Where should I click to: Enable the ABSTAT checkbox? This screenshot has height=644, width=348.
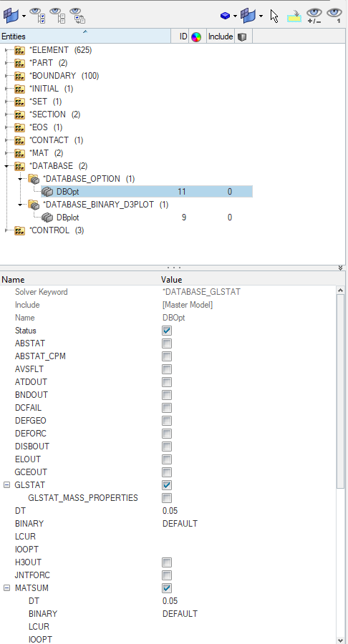166,343
